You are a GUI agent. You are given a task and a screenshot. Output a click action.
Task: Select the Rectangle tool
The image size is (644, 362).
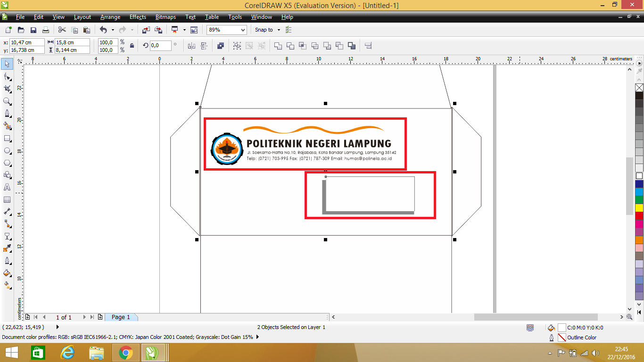[7, 138]
